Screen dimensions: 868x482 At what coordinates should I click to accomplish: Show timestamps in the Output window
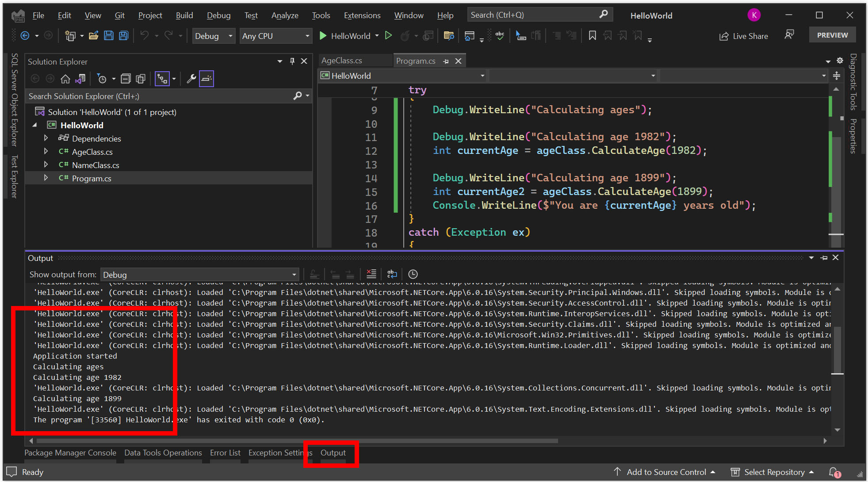[x=413, y=274]
